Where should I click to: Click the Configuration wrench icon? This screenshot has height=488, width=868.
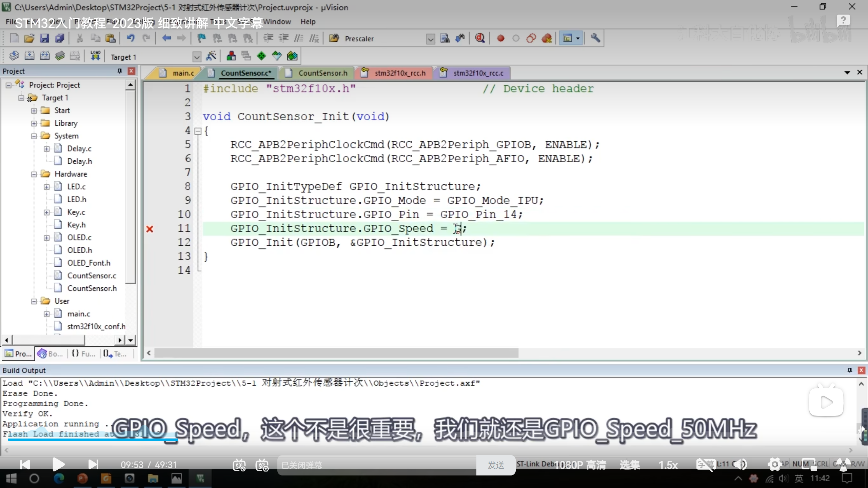pos(595,38)
